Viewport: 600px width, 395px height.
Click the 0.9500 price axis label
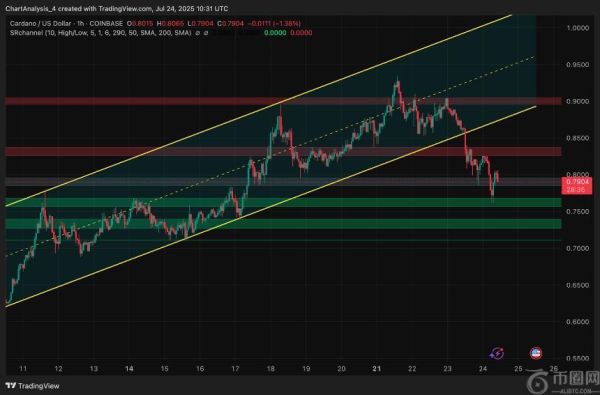pyautogui.click(x=577, y=65)
